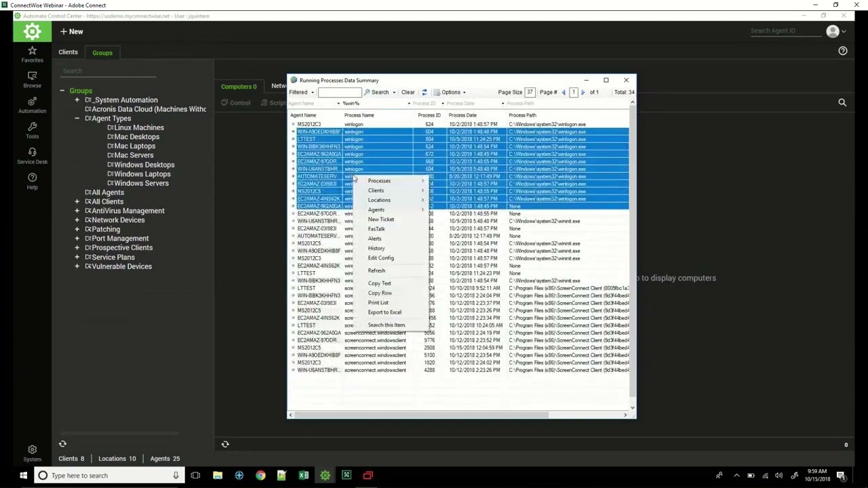This screenshot has height=488, width=868.
Task: Click the Search button in data summary
Action: [376, 92]
